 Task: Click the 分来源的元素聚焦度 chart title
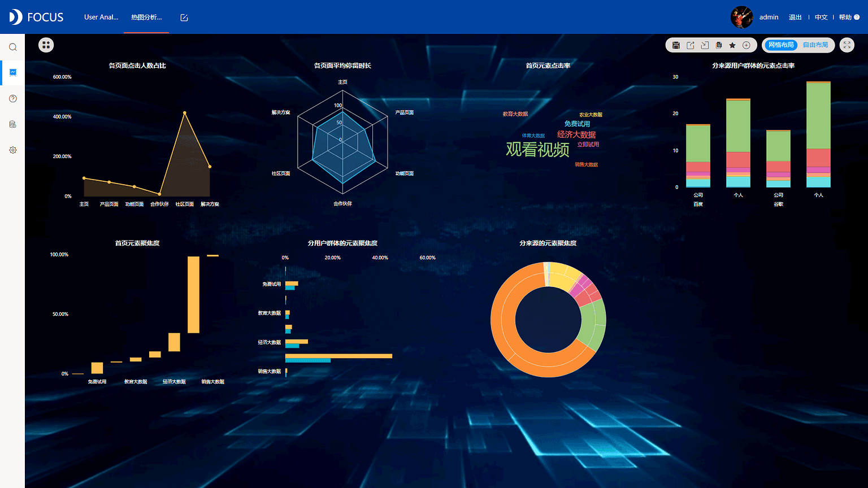point(548,243)
